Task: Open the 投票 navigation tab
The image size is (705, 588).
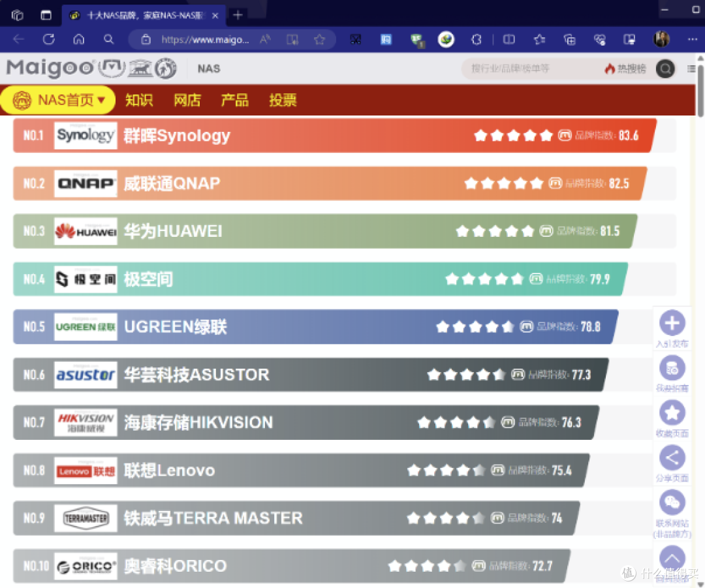Action: click(283, 101)
